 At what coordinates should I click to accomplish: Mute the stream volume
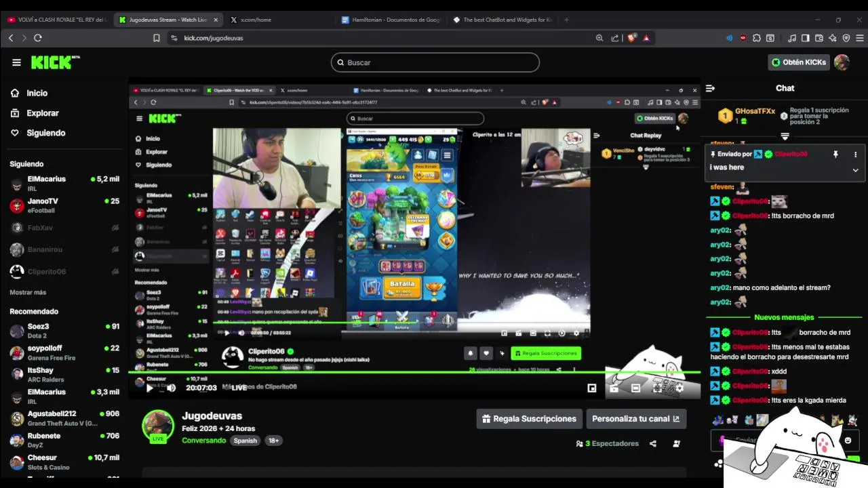click(x=172, y=388)
